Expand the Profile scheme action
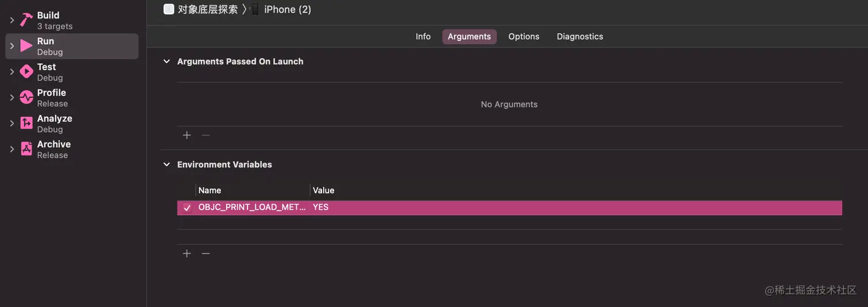This screenshot has width=868, height=307. coord(12,98)
